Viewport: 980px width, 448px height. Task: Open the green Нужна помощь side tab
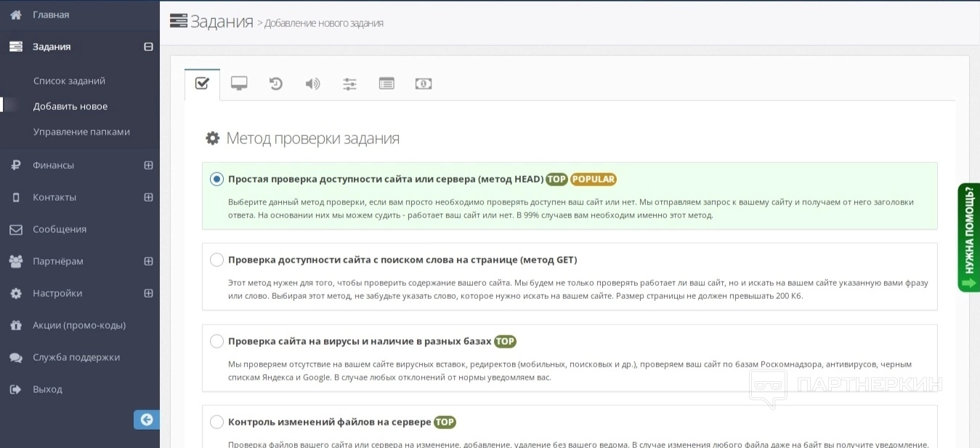point(968,238)
